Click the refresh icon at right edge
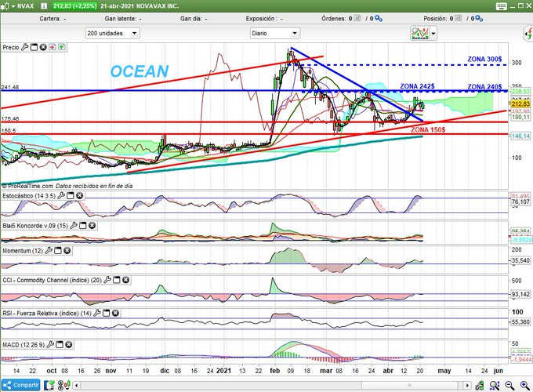The width and height of the screenshot is (533, 392). [x=528, y=34]
